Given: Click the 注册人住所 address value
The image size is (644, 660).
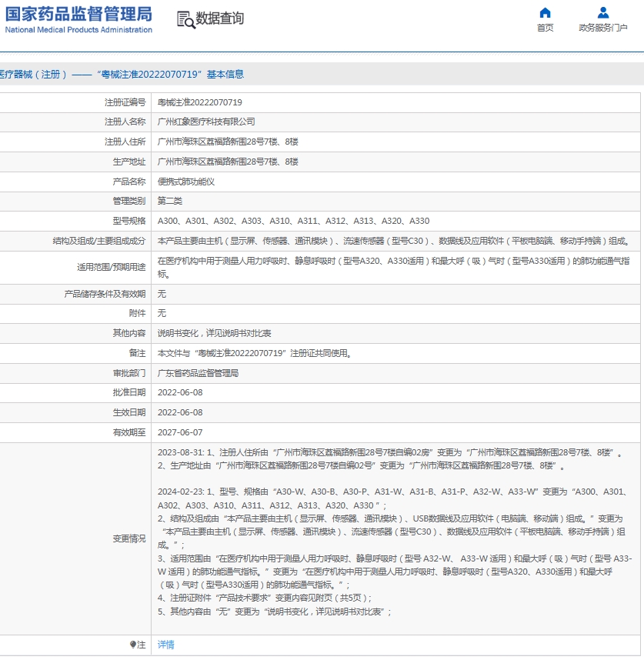Looking at the screenshot, I should point(228,142).
